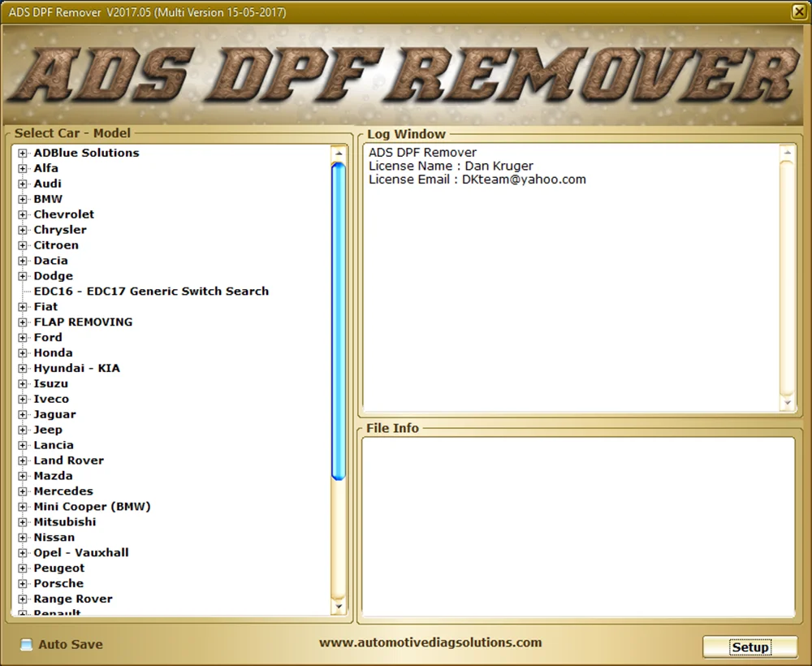Expand the Audi tree node
Viewport: 812px width, 666px height.
click(x=22, y=184)
